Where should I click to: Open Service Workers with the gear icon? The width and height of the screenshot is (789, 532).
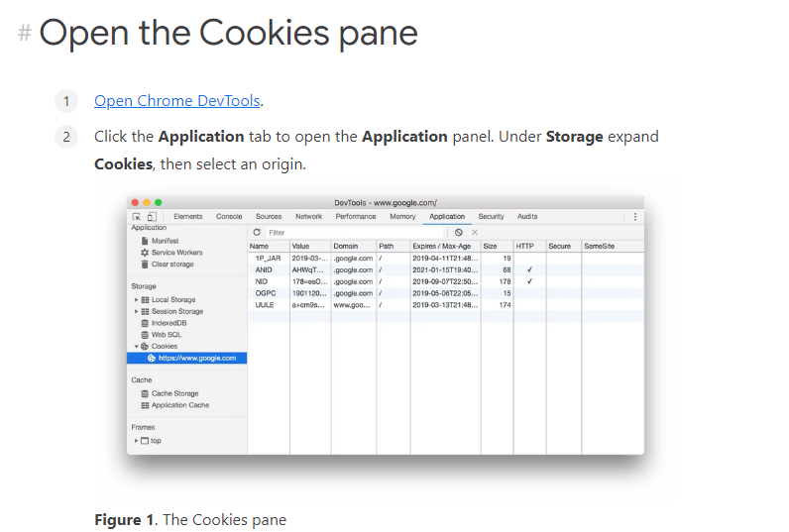(171, 253)
